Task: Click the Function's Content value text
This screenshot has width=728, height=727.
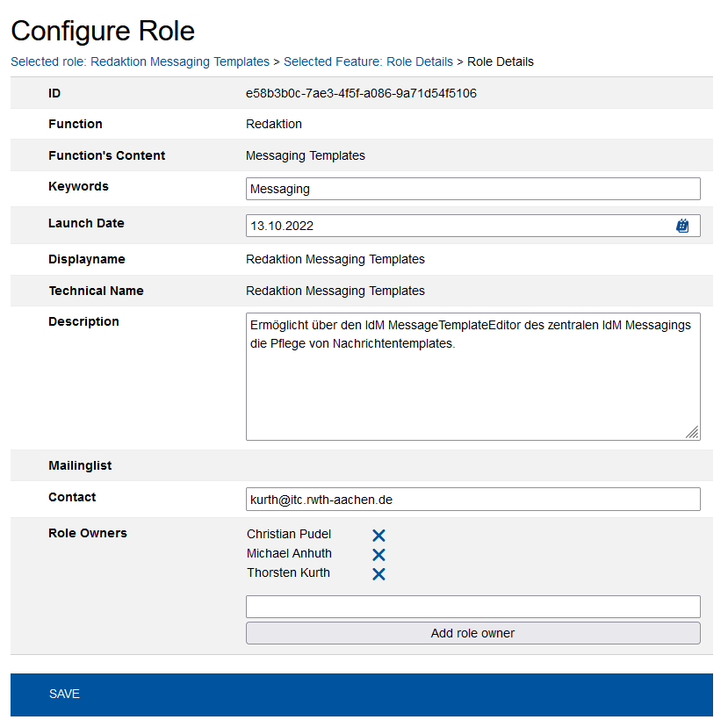Action: tap(305, 155)
